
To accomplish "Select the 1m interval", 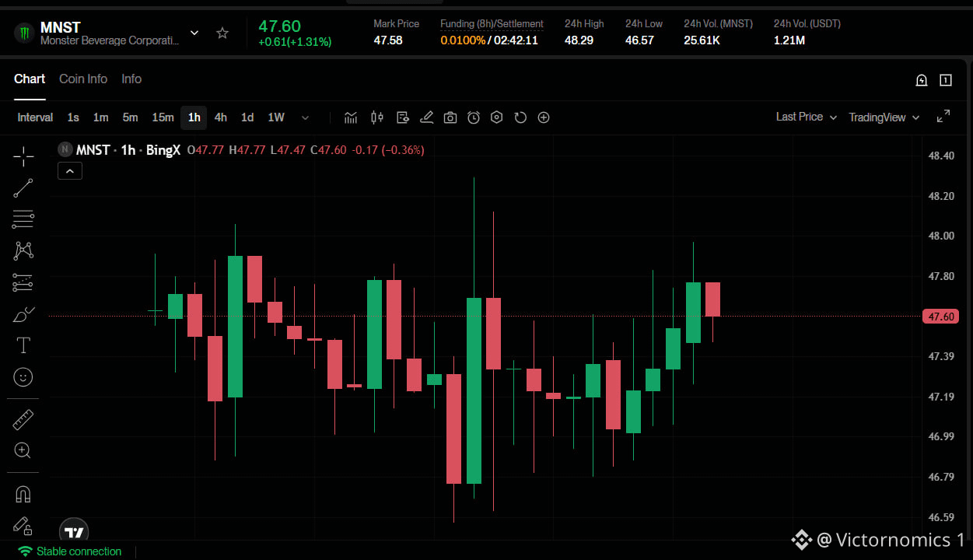I will point(100,117).
